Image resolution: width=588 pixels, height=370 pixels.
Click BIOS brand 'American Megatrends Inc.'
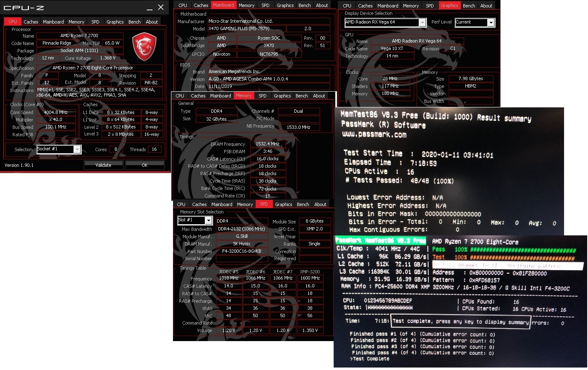point(268,71)
